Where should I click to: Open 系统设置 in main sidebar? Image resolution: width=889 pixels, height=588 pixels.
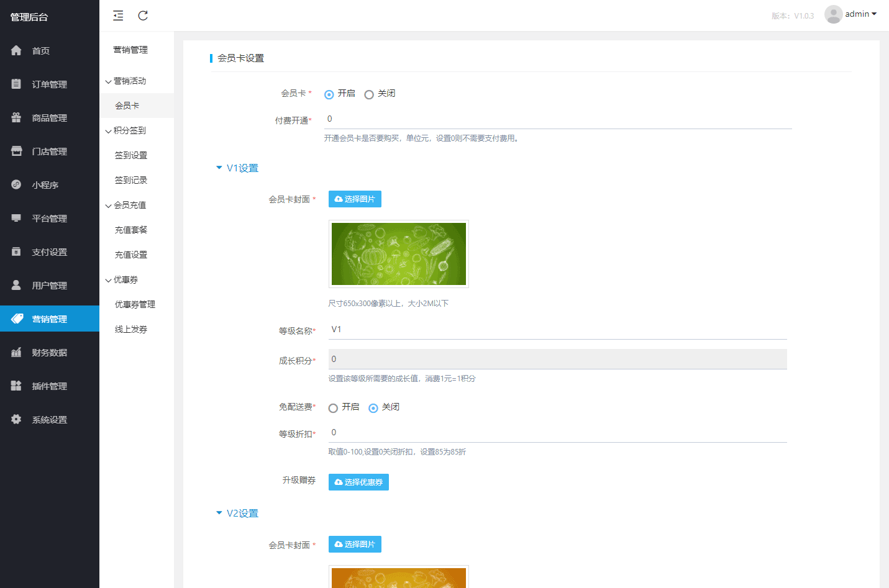pyautogui.click(x=50, y=419)
